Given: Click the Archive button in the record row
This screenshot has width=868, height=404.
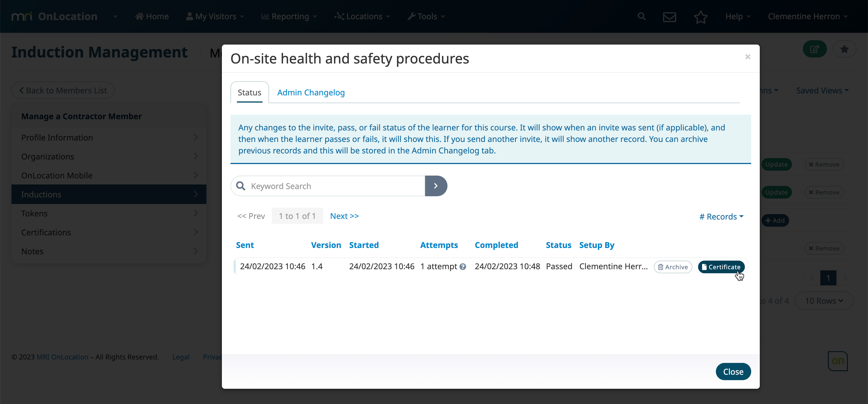Looking at the screenshot, I should click(673, 267).
